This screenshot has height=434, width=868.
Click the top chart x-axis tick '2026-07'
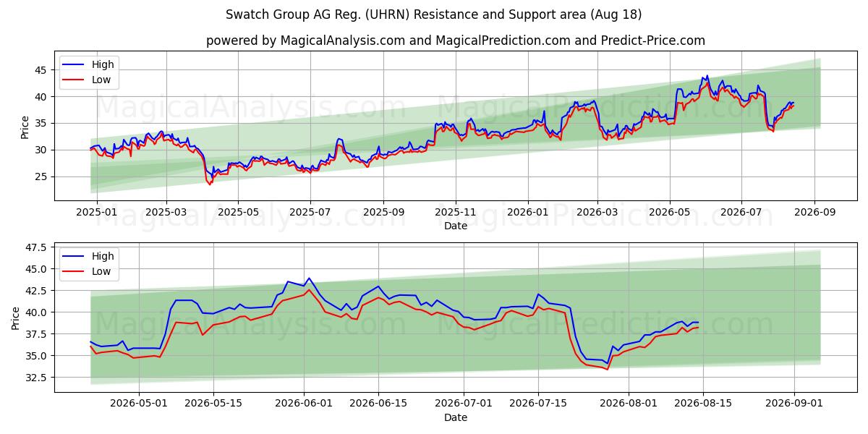[x=742, y=212]
